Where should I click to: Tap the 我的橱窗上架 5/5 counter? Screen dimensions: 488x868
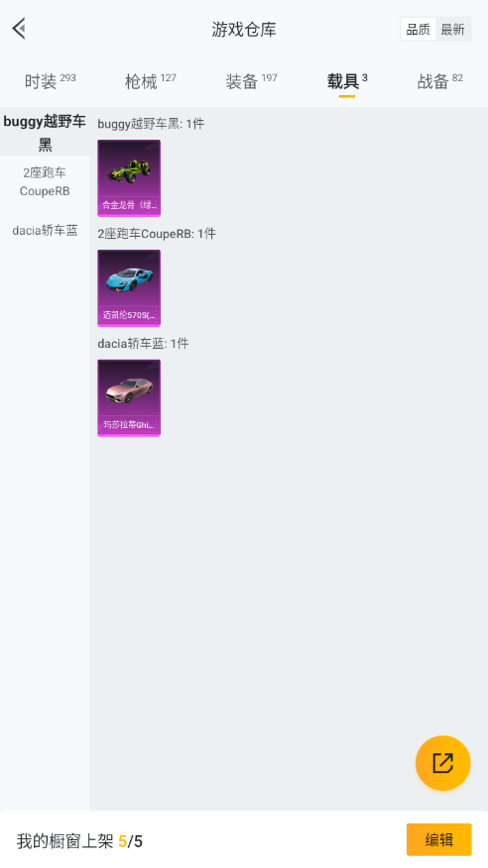click(79, 841)
